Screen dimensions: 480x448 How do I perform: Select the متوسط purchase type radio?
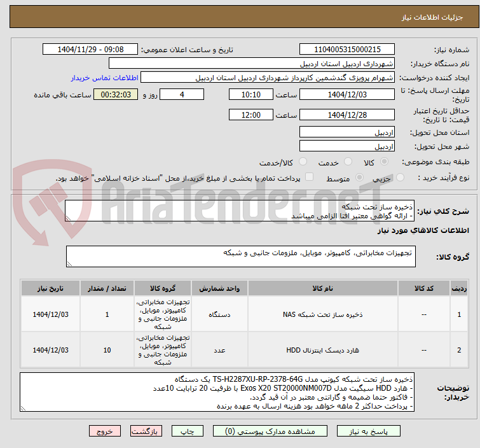pyautogui.click(x=359, y=178)
